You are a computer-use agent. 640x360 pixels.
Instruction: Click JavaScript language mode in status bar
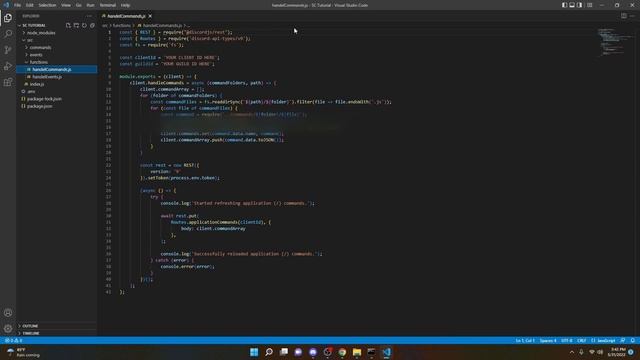pyautogui.click(x=604, y=340)
